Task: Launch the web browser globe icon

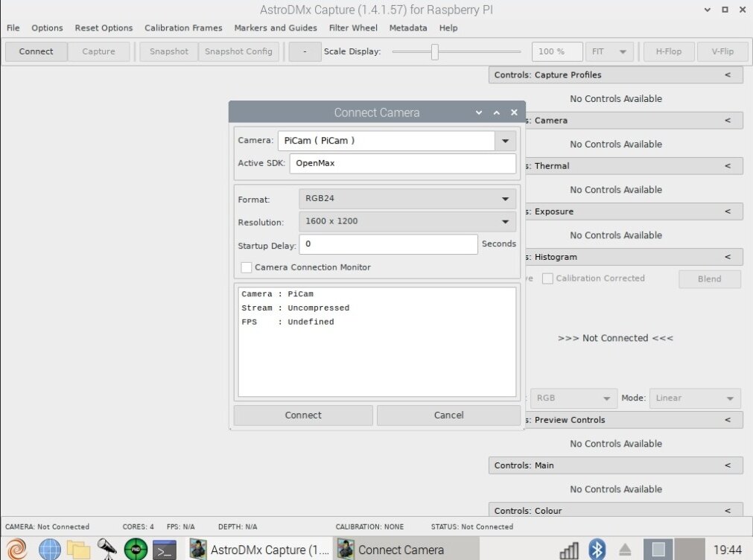Action: (49, 549)
